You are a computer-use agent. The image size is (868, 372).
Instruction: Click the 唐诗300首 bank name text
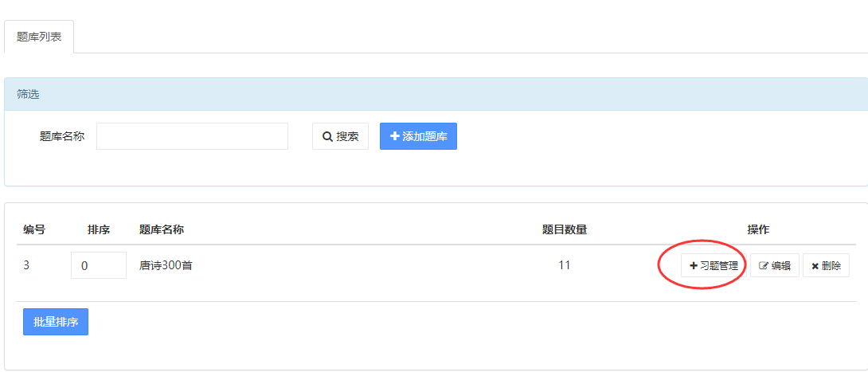(166, 266)
